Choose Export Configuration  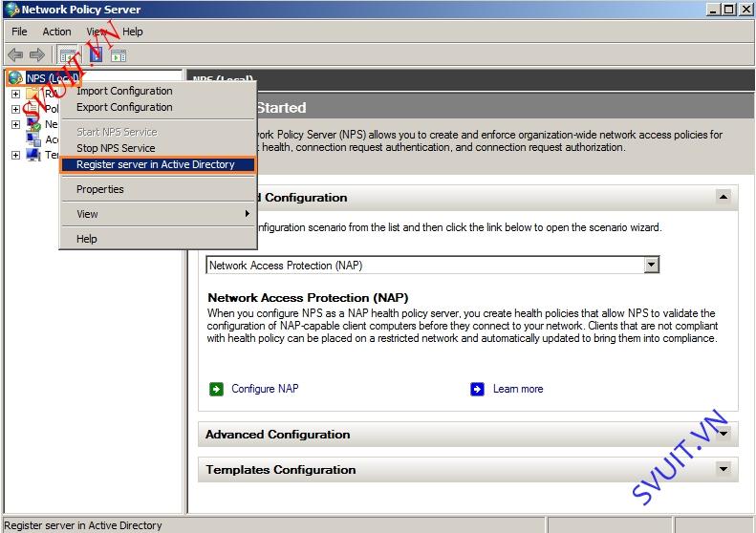point(158,107)
